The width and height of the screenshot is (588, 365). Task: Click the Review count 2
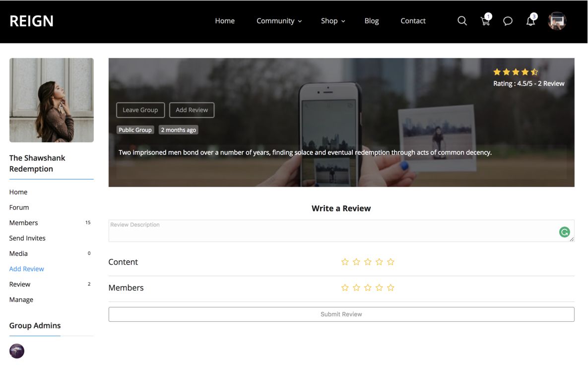pos(89,284)
